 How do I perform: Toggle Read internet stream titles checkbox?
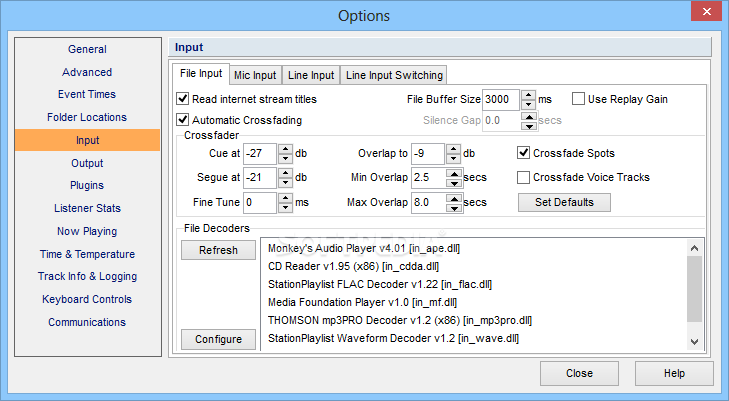[x=183, y=99]
